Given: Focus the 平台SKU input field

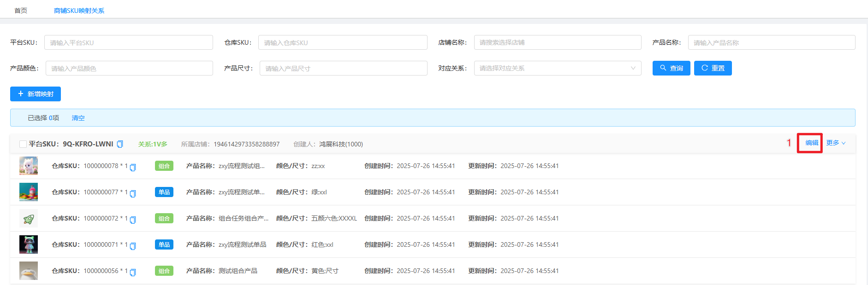Looking at the screenshot, I should point(128,42).
